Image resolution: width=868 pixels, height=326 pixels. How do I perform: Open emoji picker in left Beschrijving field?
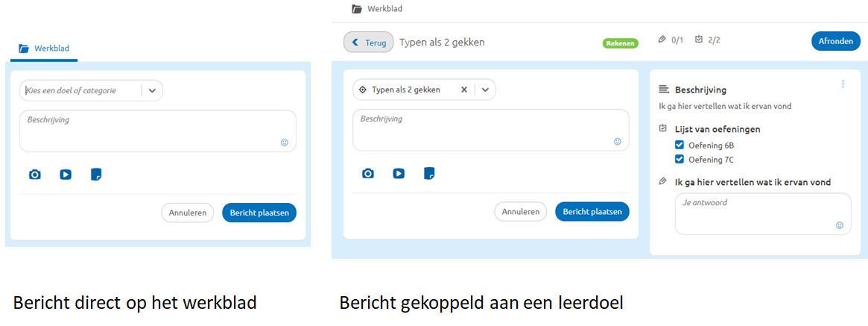285,142
